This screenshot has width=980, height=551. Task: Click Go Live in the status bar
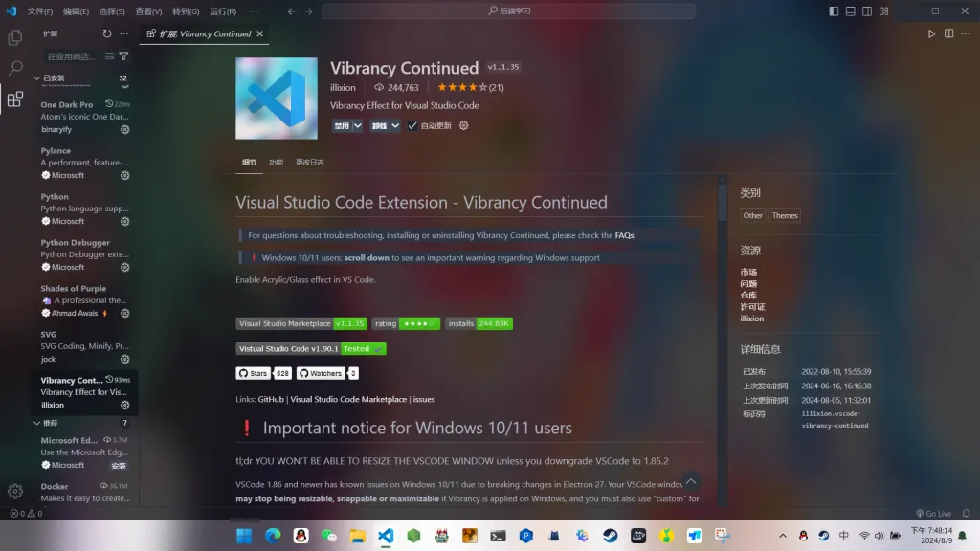click(x=933, y=514)
